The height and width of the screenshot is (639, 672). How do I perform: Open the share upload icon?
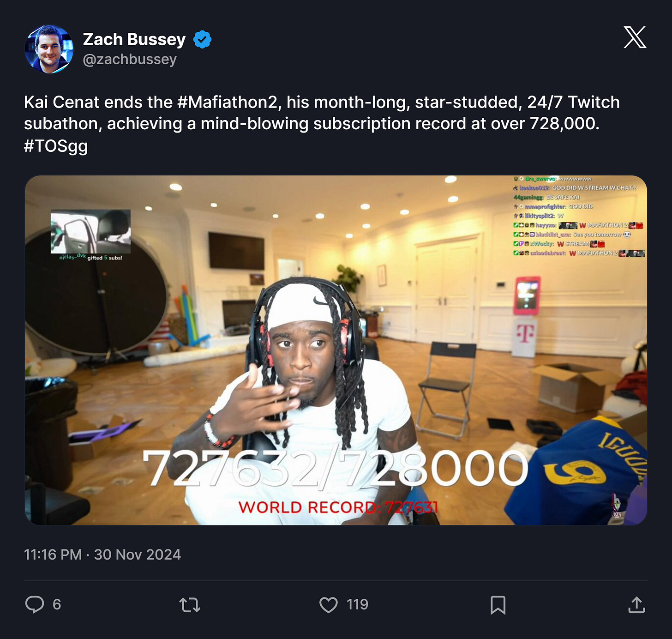pos(636,605)
